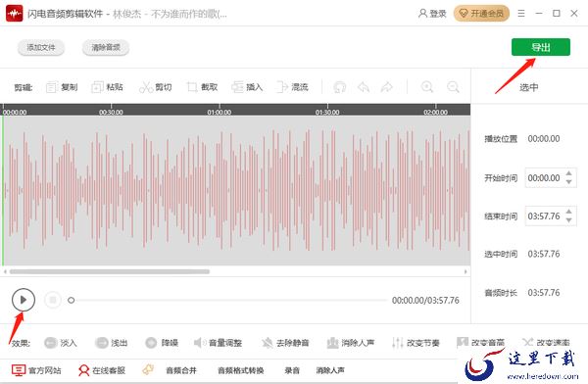The width and height of the screenshot is (588, 384).
Task: Open 音量调整 volume adjustment
Action: (218, 343)
